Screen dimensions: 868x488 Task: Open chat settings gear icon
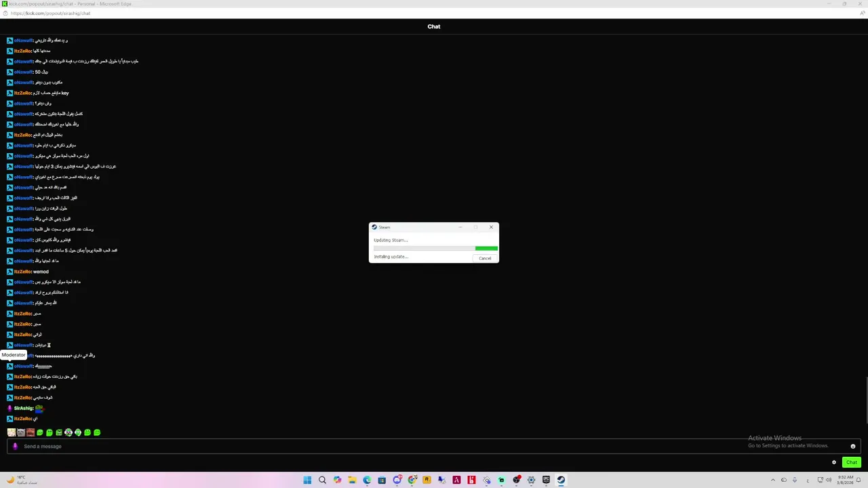[x=834, y=462]
